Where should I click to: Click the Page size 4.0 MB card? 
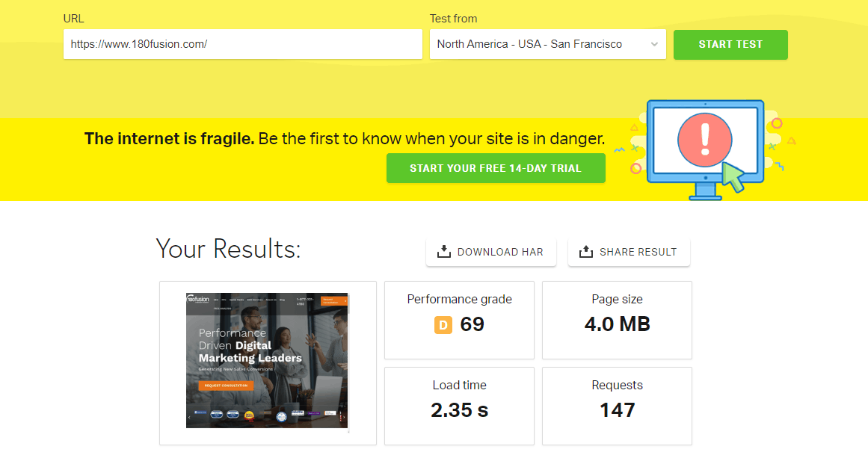[x=617, y=320]
